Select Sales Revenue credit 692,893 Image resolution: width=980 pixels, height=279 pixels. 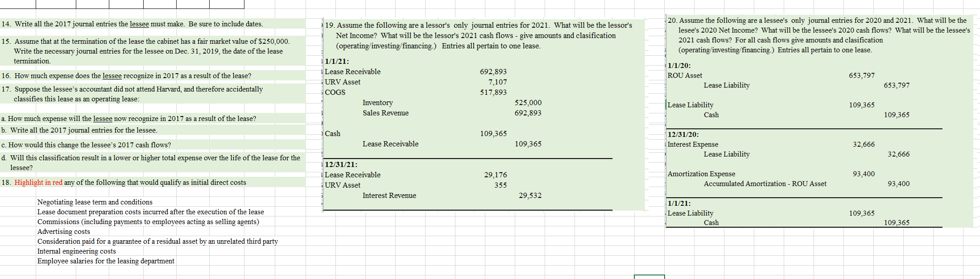[x=528, y=113]
